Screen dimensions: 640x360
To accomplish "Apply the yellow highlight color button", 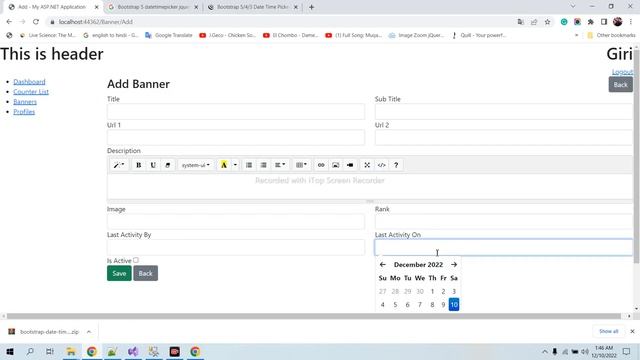I will [x=224, y=165].
